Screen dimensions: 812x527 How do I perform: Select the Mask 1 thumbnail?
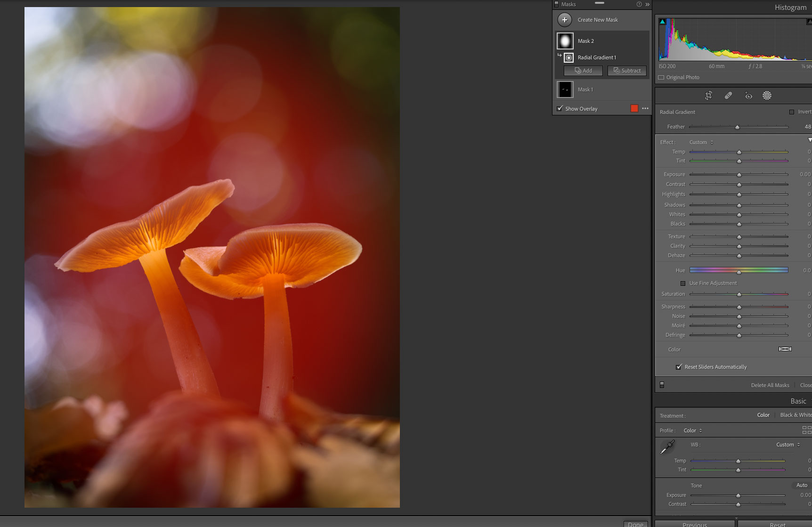[565, 89]
